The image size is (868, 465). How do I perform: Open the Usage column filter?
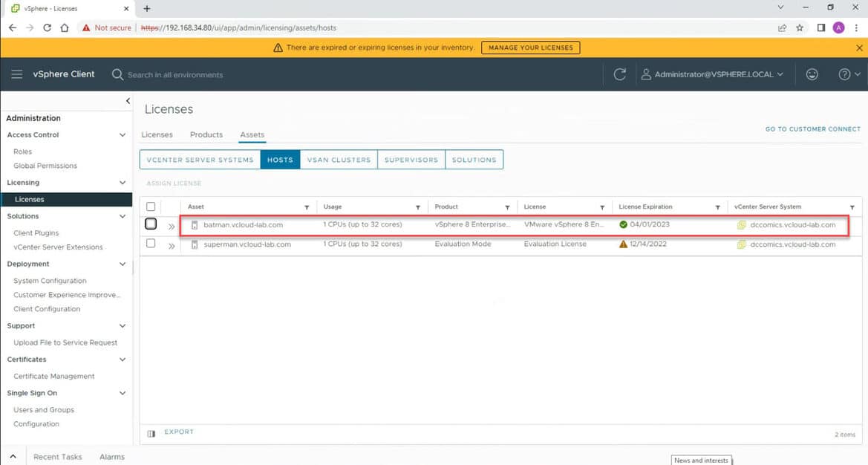(418, 207)
